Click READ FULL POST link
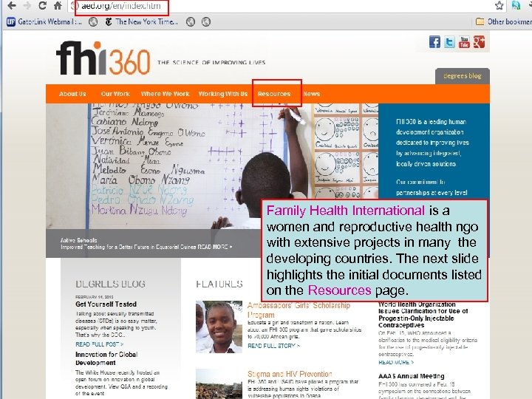Screen dimensions: 532x399 coord(100,344)
